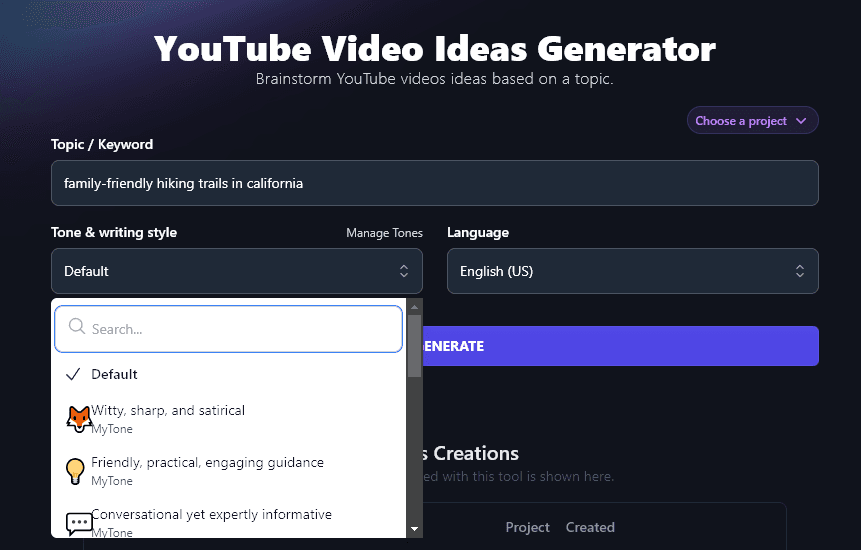Click the light bulb icon of the friendly tone
This screenshot has width=861, height=550.
click(x=75, y=472)
